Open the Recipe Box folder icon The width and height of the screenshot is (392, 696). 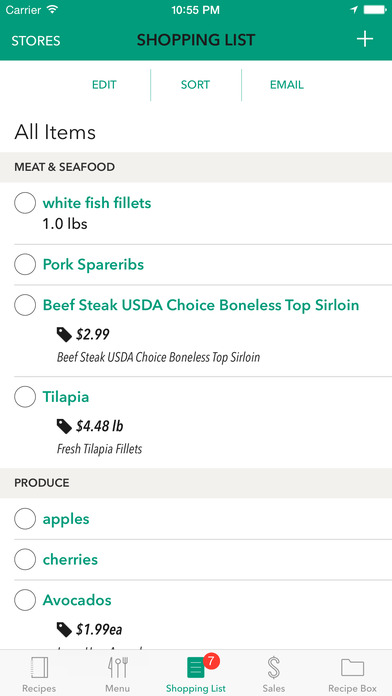tap(352, 668)
